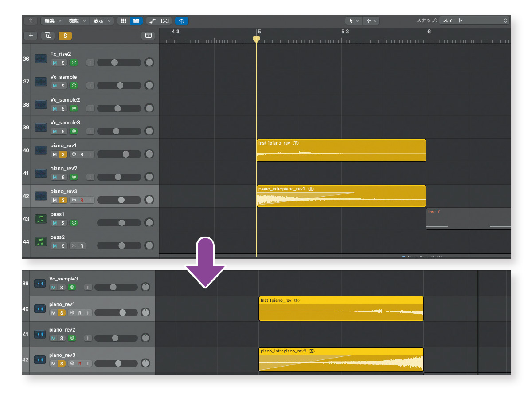Select the bass2 track name
The height and width of the screenshot is (395, 532).
pos(58,237)
